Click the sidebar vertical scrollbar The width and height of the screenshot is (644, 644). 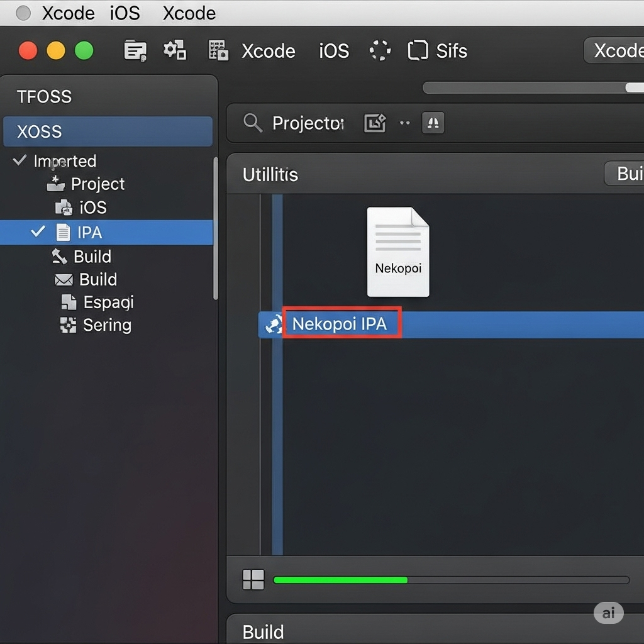(x=216, y=228)
